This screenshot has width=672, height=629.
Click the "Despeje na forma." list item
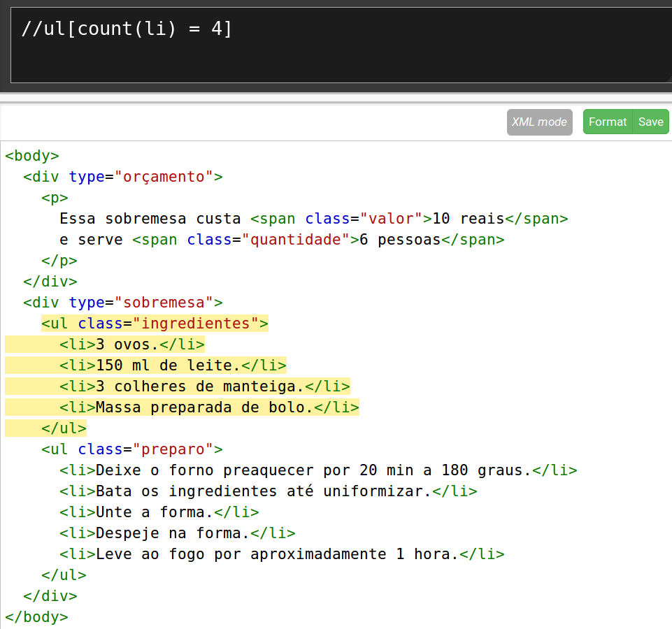click(173, 533)
